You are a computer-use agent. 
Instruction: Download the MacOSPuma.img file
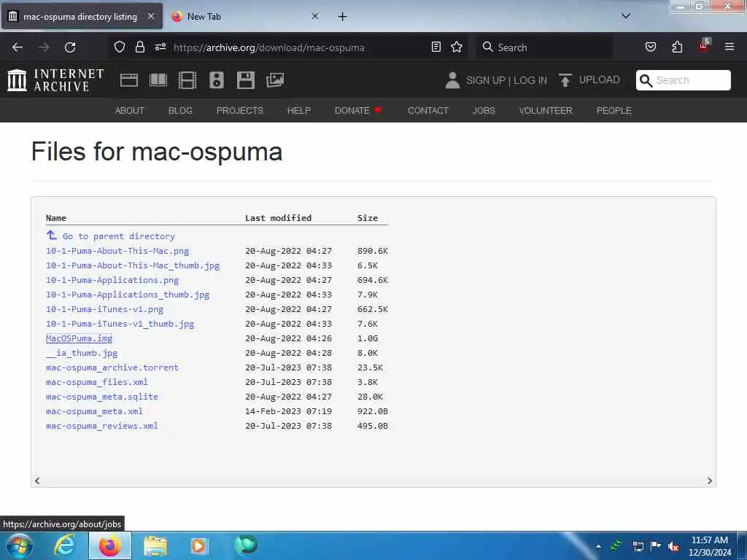[x=79, y=338]
